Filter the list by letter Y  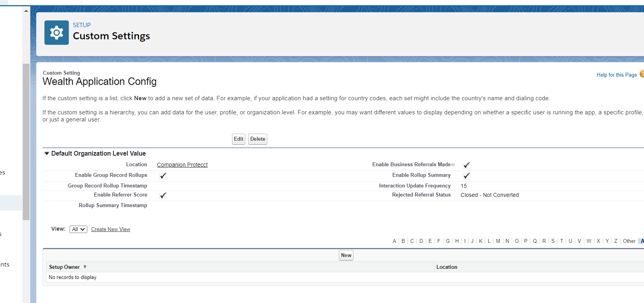coord(607,241)
